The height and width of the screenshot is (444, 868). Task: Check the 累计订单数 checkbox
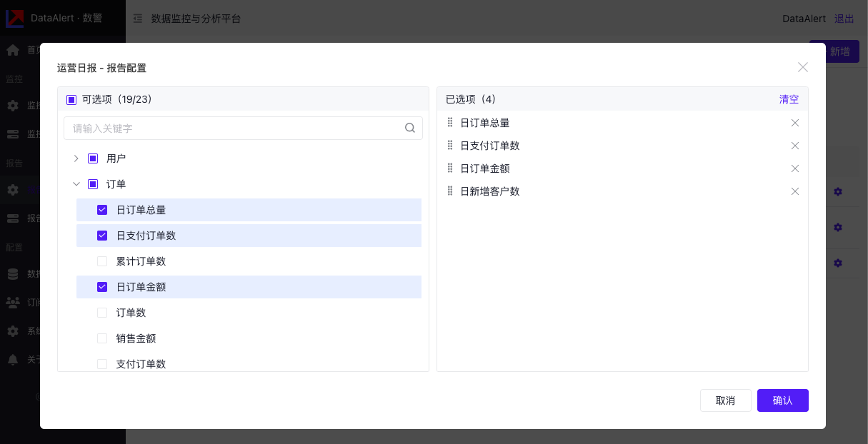click(102, 261)
